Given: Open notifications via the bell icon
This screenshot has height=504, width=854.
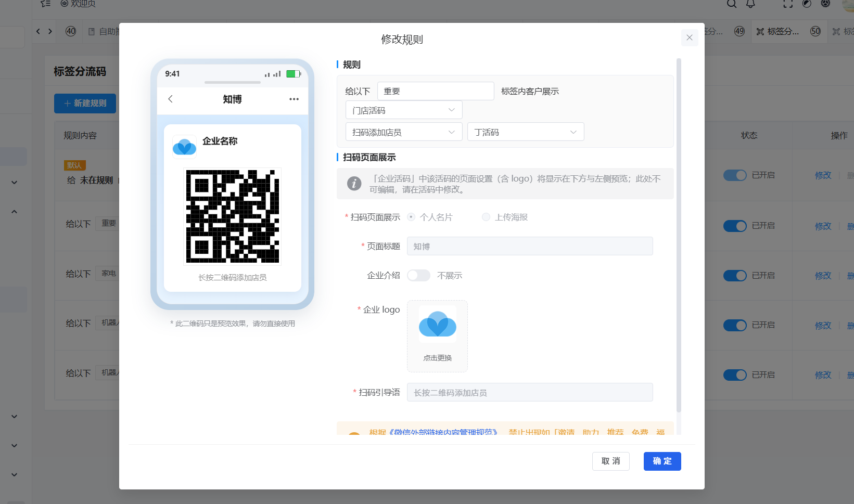Looking at the screenshot, I should point(750,4).
